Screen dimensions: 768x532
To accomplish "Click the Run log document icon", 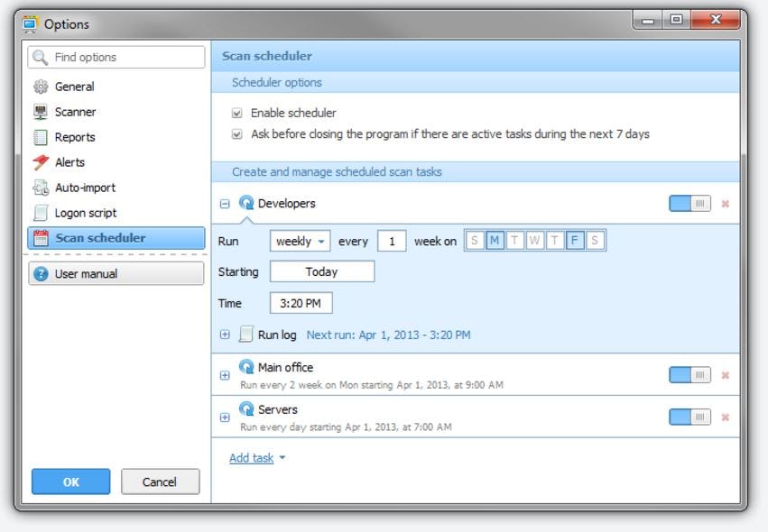I will point(245,335).
